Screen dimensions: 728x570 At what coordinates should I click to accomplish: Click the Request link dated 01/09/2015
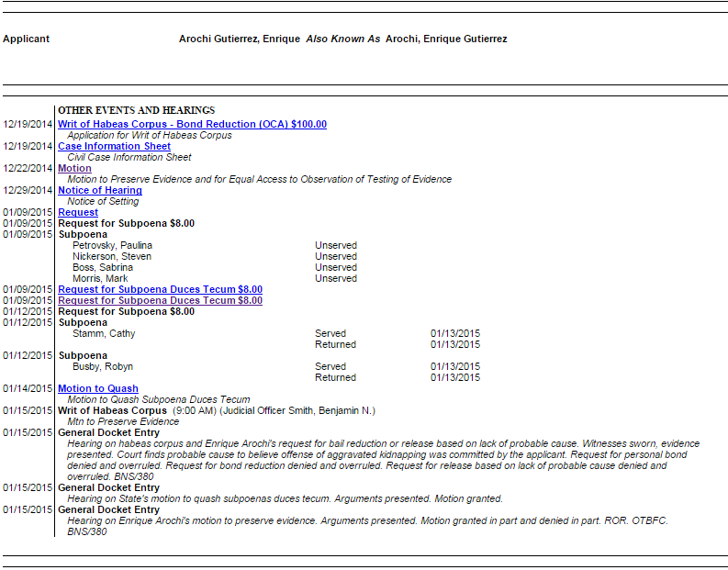[77, 212]
